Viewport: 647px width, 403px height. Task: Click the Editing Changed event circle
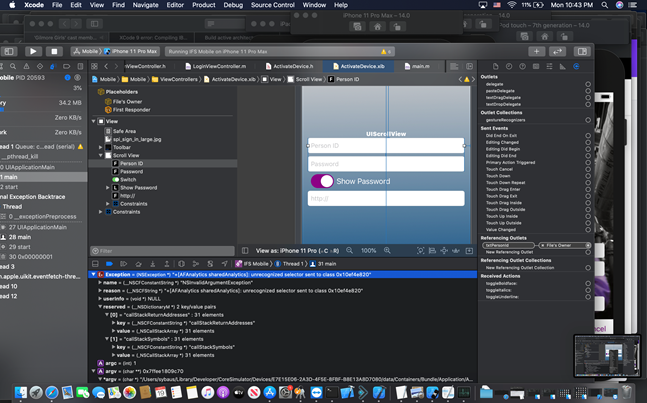(x=588, y=142)
